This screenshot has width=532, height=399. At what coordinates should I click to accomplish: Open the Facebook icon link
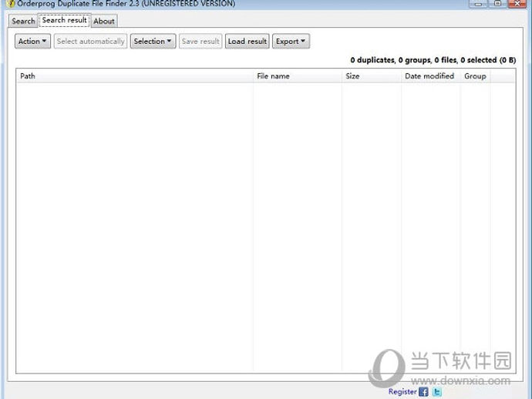[423, 392]
